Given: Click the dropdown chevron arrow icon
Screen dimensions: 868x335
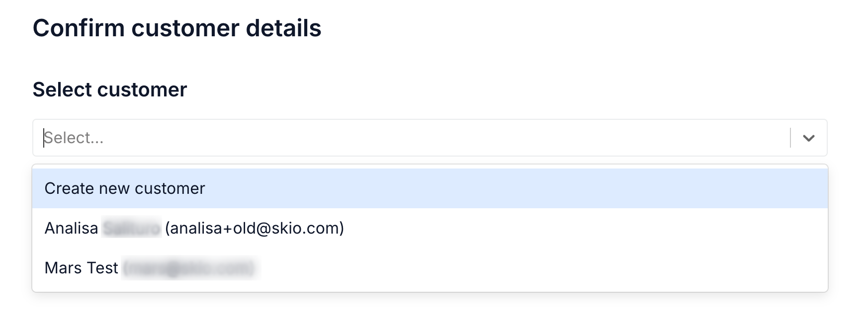Looking at the screenshot, I should (809, 138).
